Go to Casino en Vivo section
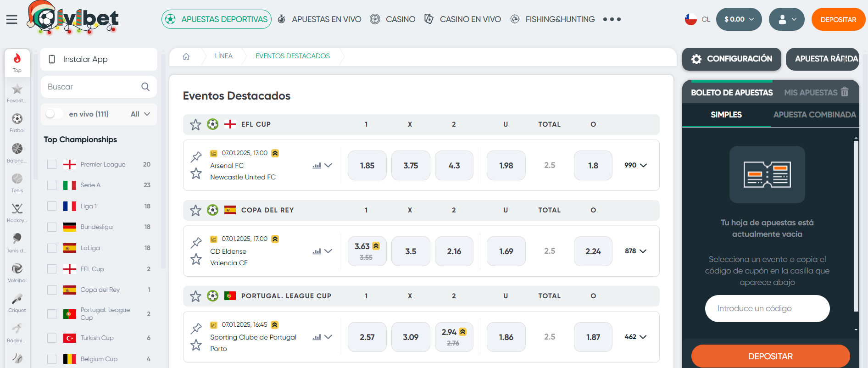Screen dimensions: 868x368 click(462, 19)
